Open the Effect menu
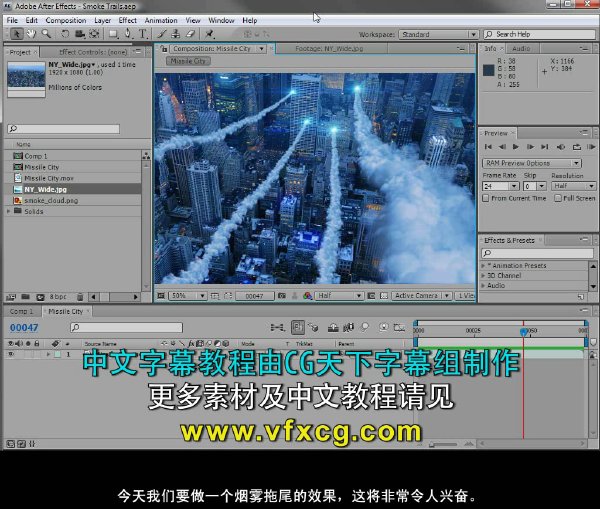Screen dimensions: 600x509 [x=127, y=20]
